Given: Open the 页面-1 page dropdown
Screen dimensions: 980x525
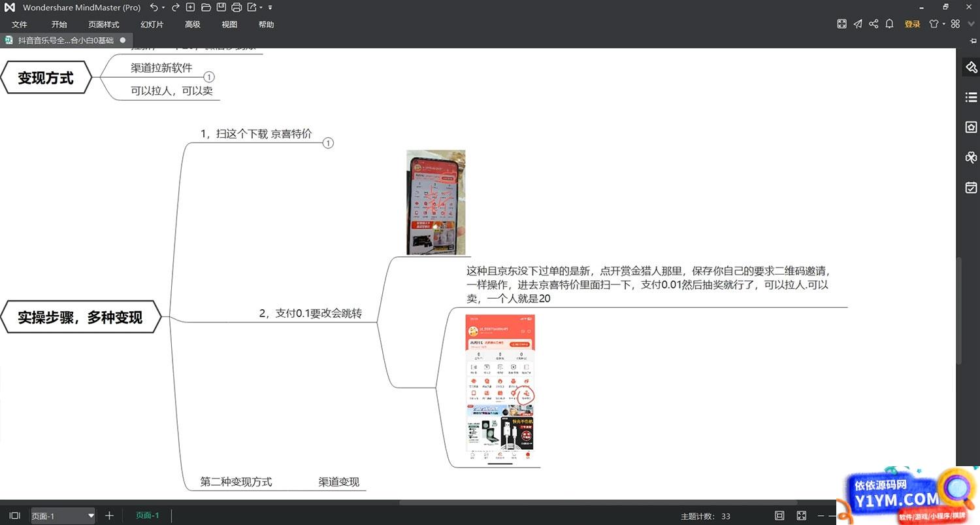Looking at the screenshot, I should 63,516.
